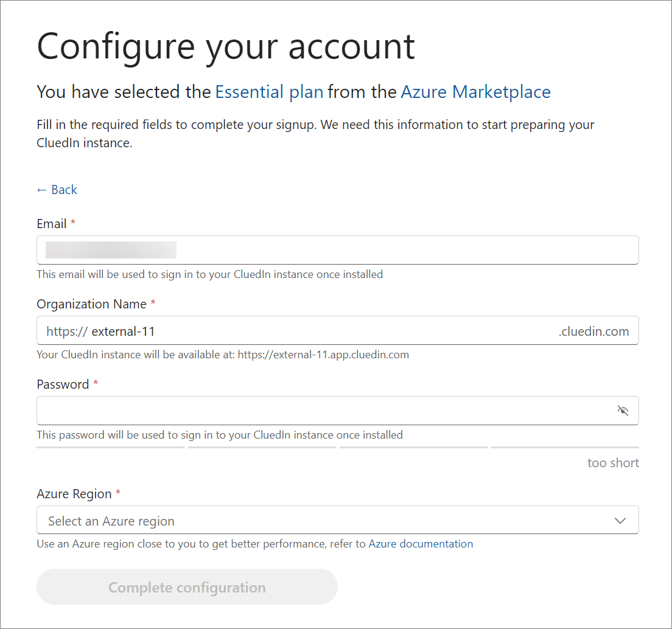Focus the Password input field
This screenshot has height=629, width=672.
[x=338, y=411]
